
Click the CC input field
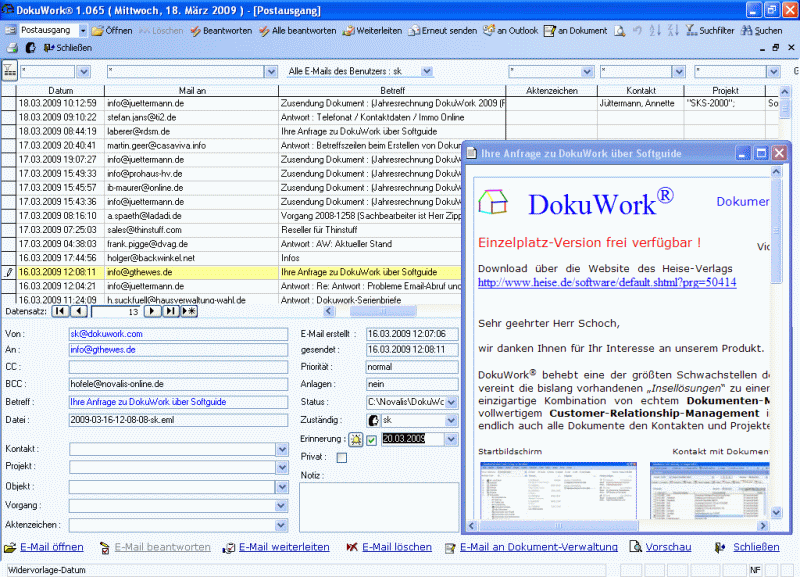click(178, 367)
